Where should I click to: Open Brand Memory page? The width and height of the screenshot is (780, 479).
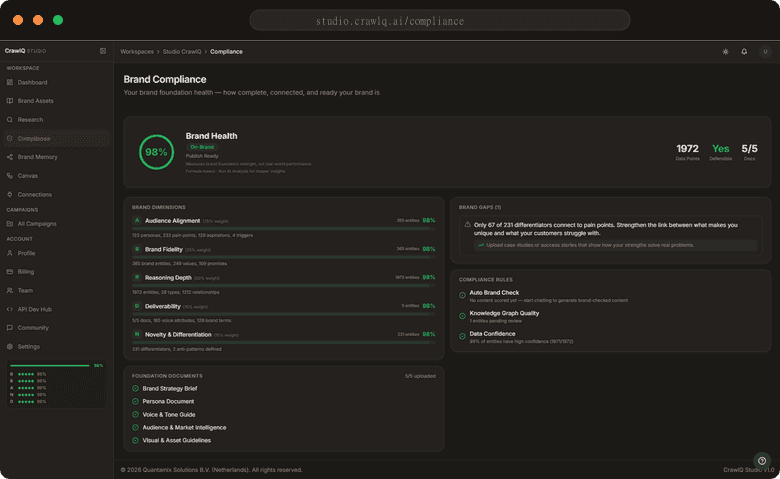pyautogui.click(x=56, y=157)
